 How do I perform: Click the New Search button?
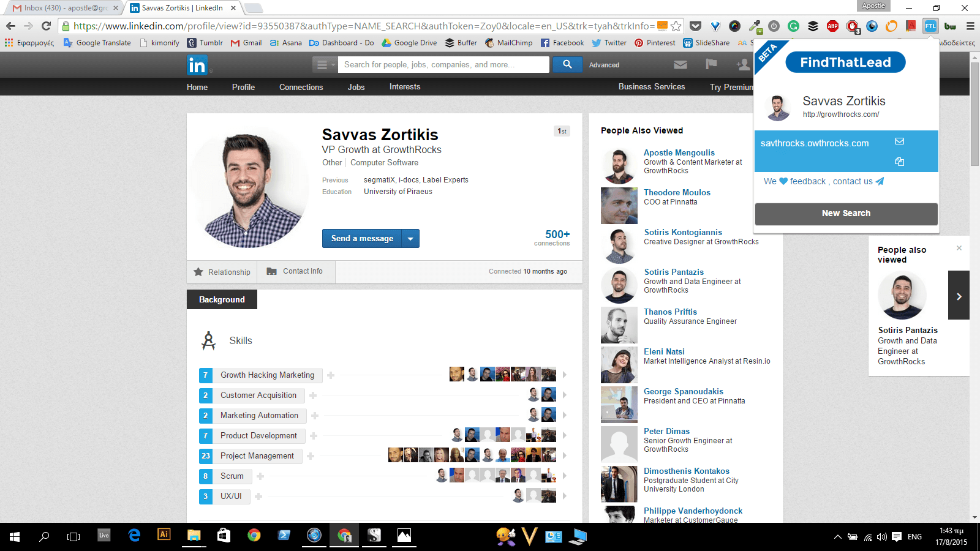846,214
